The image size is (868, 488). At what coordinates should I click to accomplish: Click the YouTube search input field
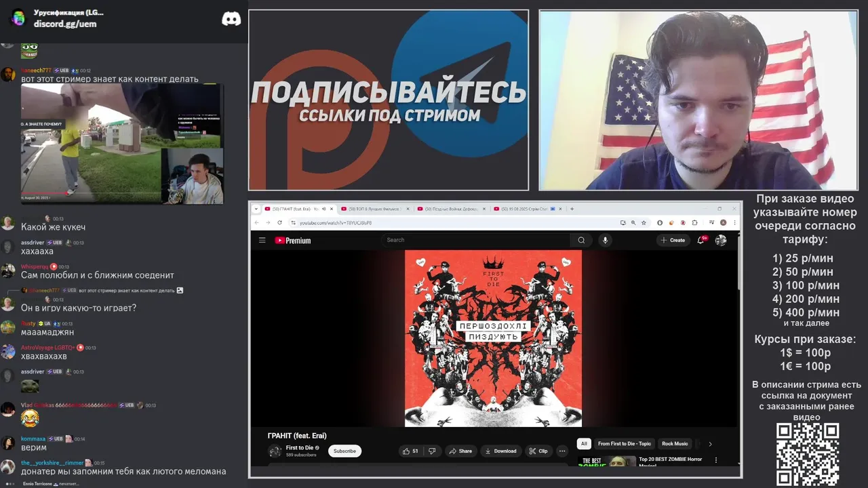pyautogui.click(x=477, y=240)
